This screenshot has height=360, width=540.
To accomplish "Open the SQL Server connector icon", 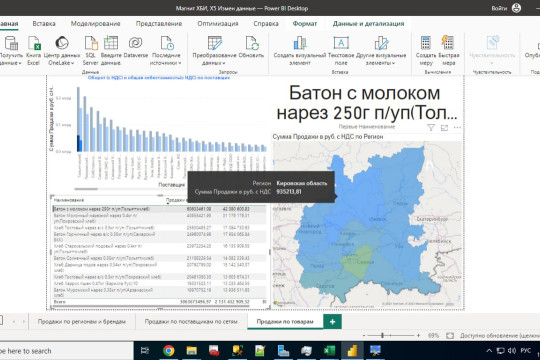I will click(91, 43).
